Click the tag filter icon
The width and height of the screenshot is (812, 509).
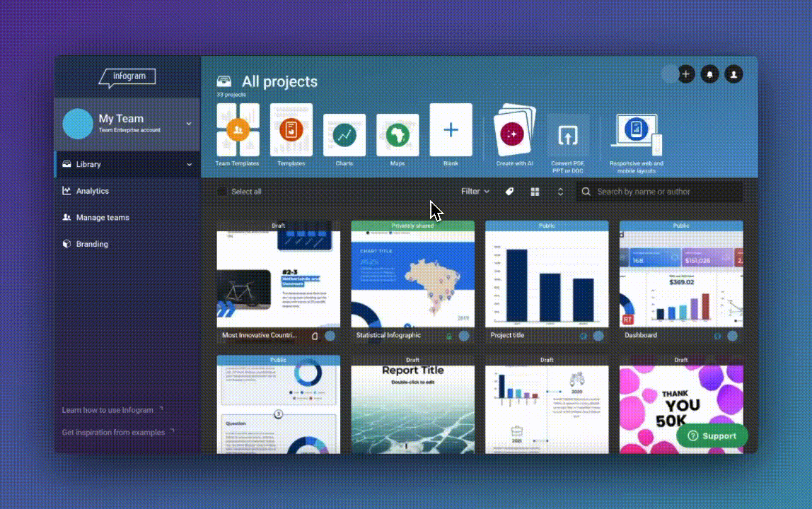pos(509,192)
